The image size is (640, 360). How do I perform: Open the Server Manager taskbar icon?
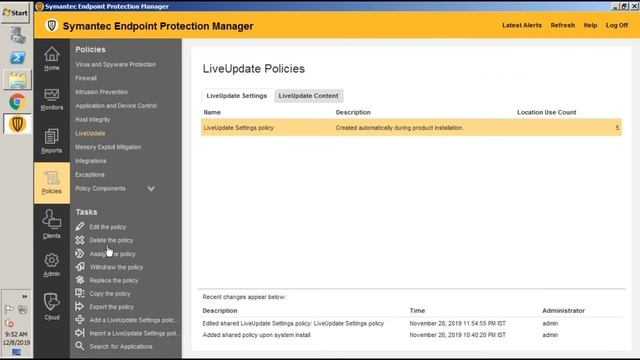[x=17, y=36]
